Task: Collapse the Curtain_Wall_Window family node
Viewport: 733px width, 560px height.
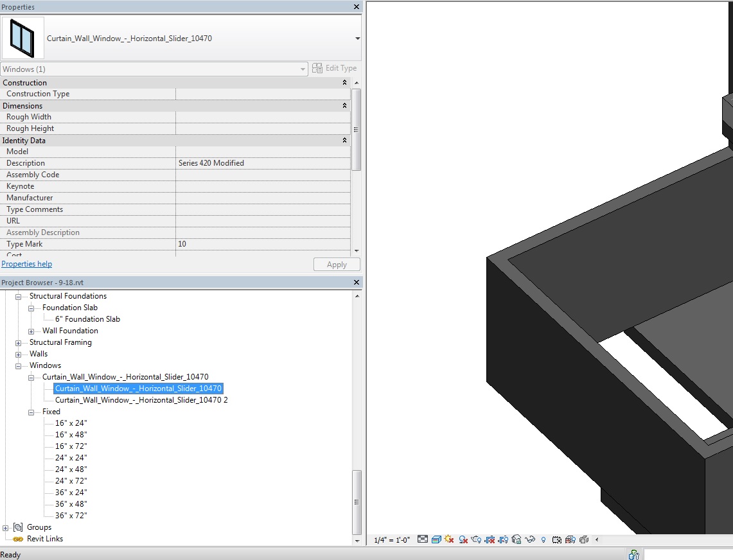Action: pyautogui.click(x=31, y=377)
